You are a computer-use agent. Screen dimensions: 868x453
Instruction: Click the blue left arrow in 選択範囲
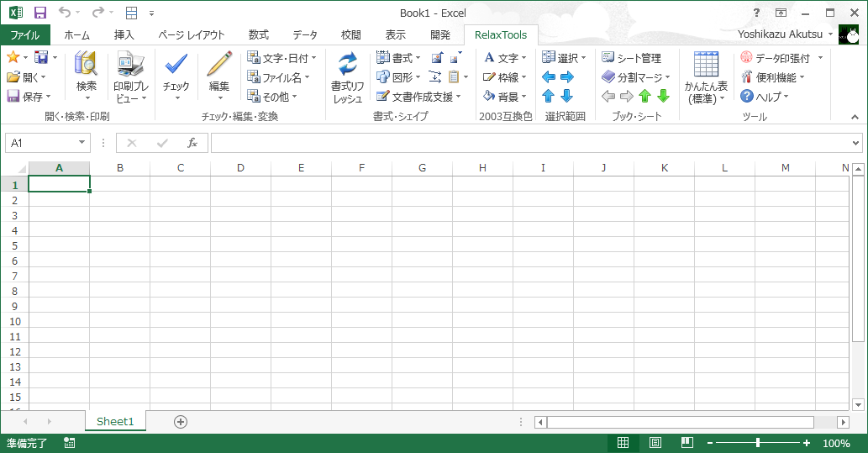[549, 77]
